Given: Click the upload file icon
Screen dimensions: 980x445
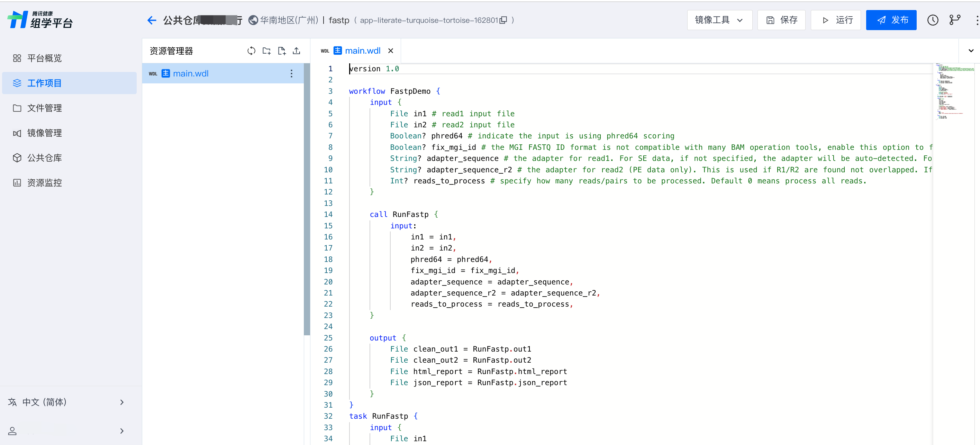Looking at the screenshot, I should coord(296,51).
